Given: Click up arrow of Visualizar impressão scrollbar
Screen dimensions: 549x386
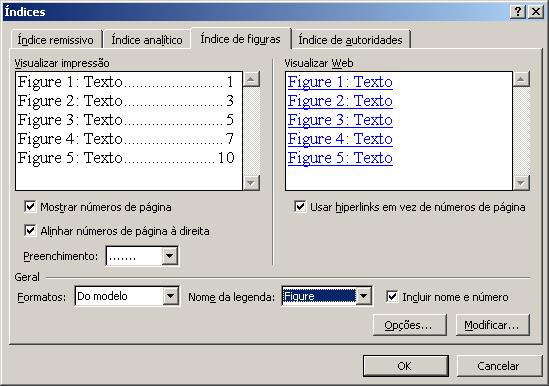Looking at the screenshot, I should (x=251, y=79).
